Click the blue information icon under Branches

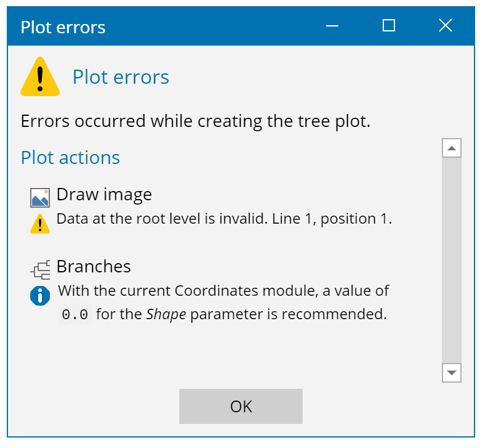(x=40, y=296)
